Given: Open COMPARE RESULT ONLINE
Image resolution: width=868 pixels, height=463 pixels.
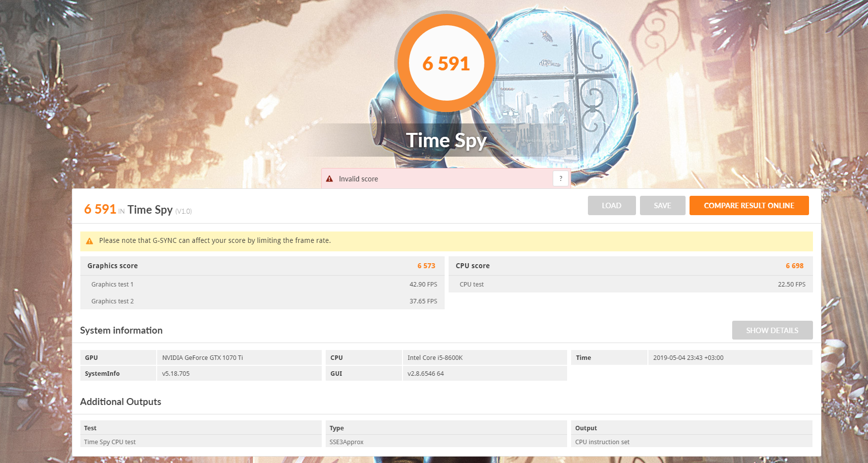Looking at the screenshot, I should (749, 205).
